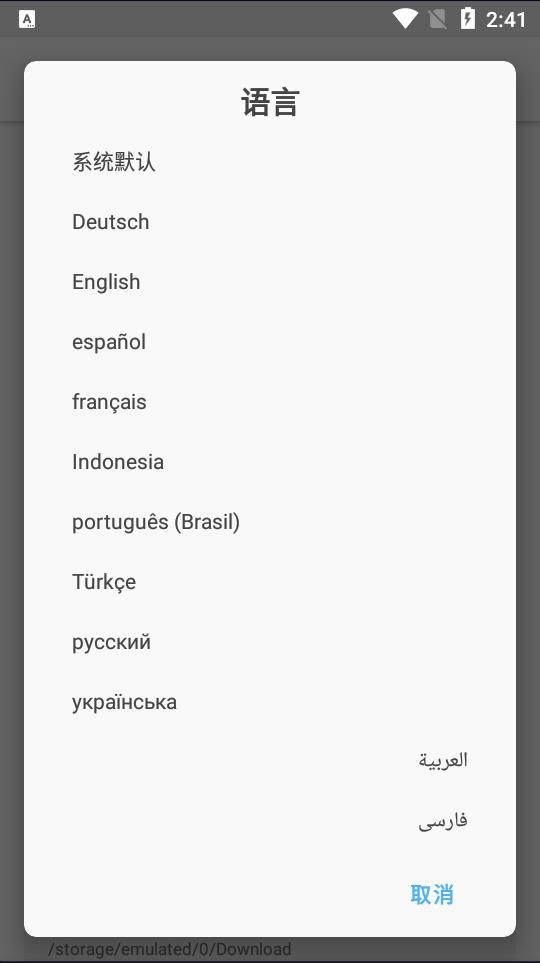This screenshot has height=963, width=540.
Task: Pick русский language entry
Action: [270, 642]
